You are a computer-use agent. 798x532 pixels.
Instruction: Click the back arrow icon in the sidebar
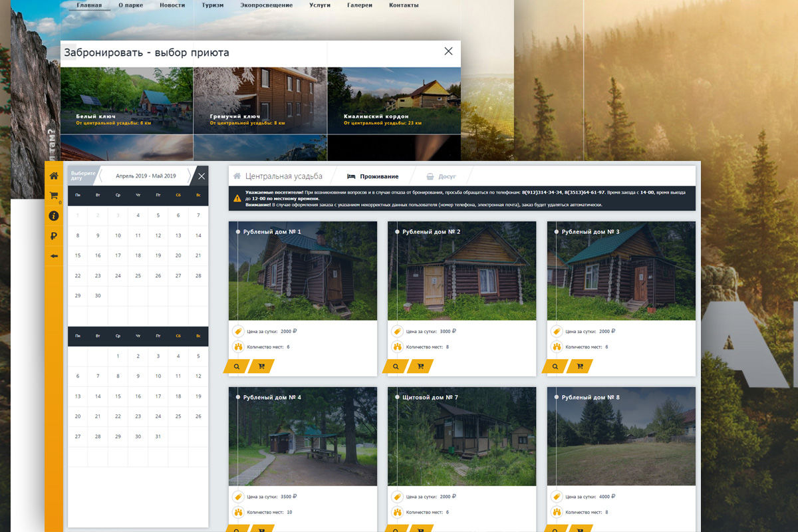[54, 255]
